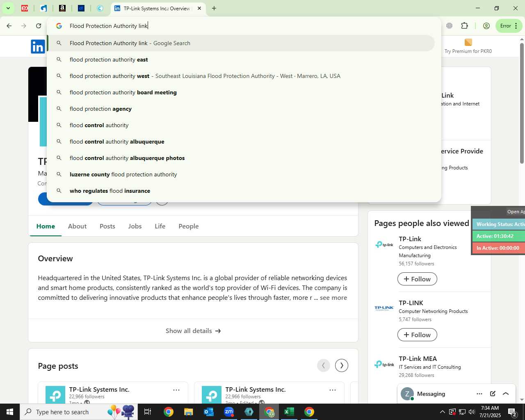Open notifications center icon
The image size is (525, 420).
pyautogui.click(x=512, y=412)
